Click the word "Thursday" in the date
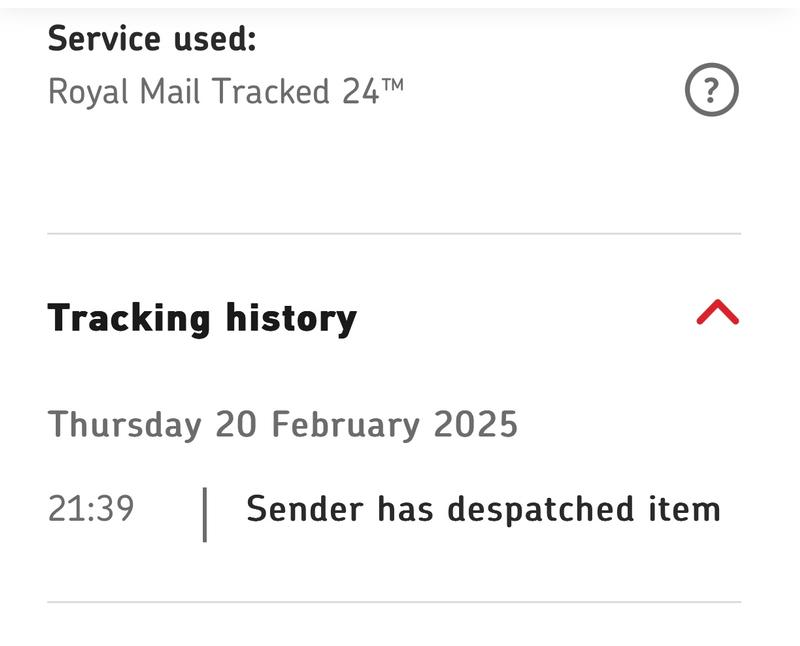Image resolution: width=800 pixels, height=646 pixels. pyautogui.click(x=124, y=425)
